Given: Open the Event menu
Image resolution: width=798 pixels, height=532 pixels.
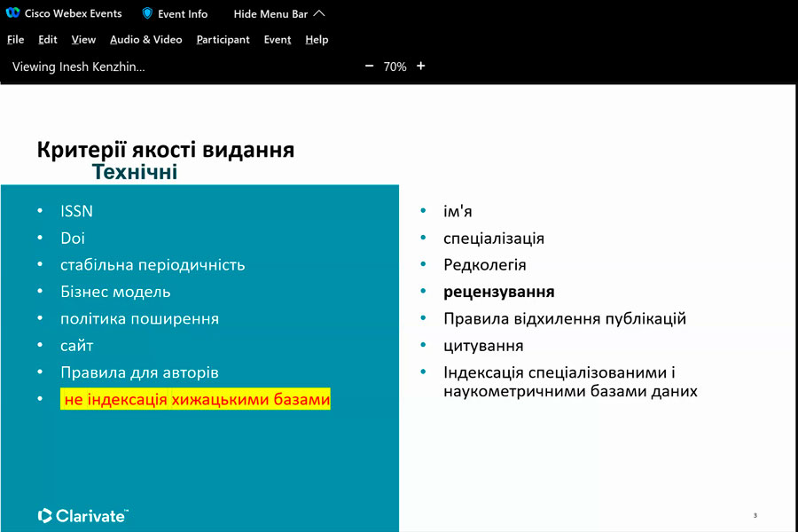Looking at the screenshot, I should tap(278, 40).
